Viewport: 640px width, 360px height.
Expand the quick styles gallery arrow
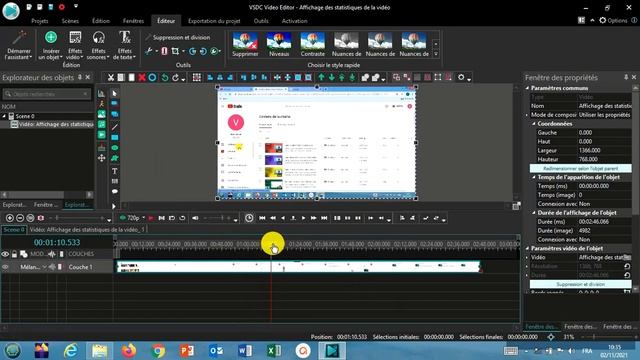click(x=436, y=54)
